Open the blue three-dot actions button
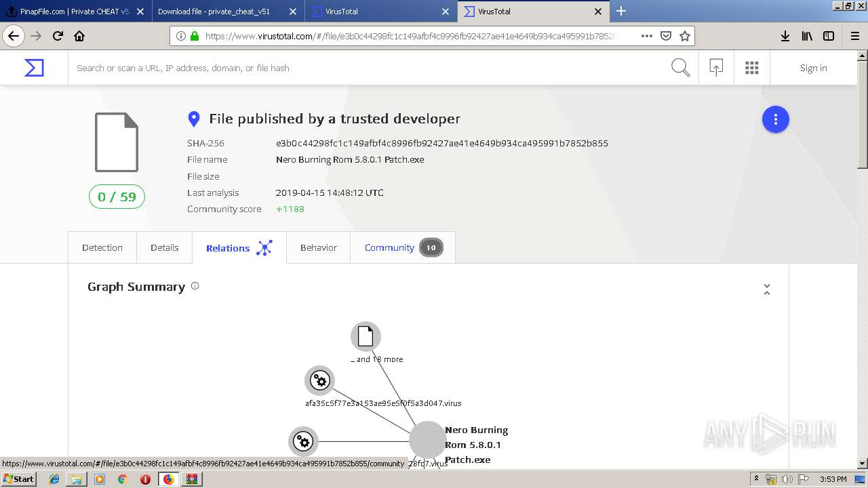The width and height of the screenshot is (868, 488). [x=775, y=119]
